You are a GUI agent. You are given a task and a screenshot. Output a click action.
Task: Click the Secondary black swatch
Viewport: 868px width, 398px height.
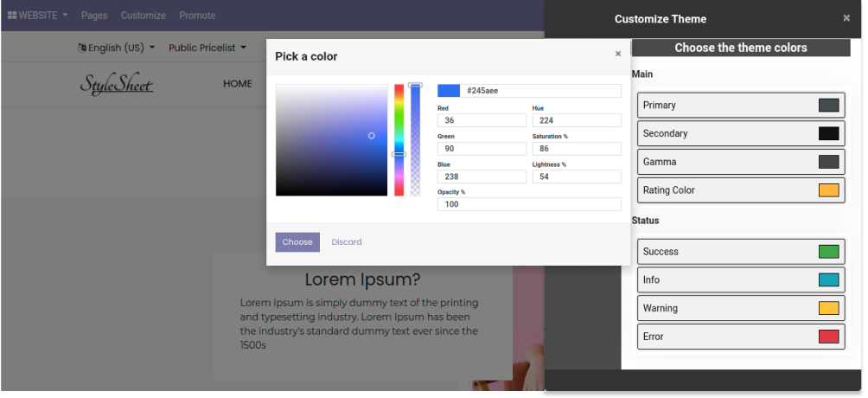(829, 133)
